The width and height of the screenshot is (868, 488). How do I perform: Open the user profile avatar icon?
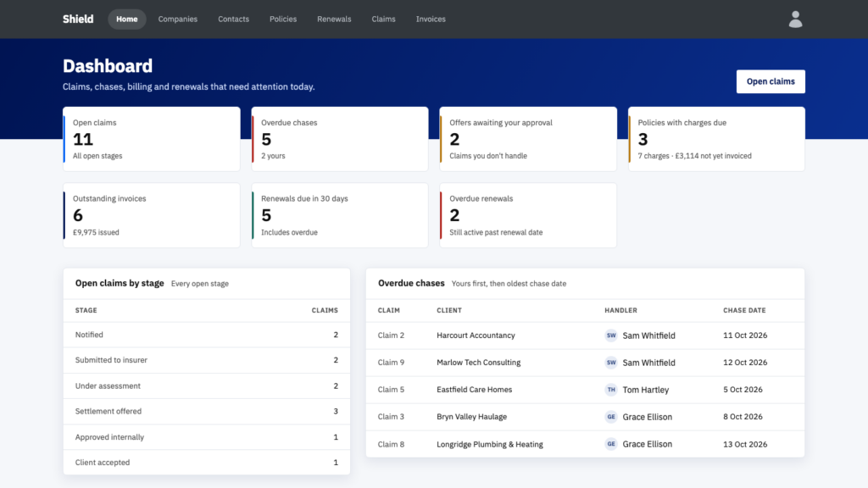(795, 19)
